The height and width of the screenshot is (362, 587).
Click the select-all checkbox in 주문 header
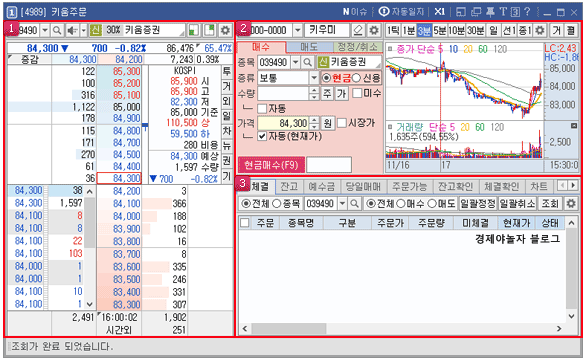click(x=245, y=223)
